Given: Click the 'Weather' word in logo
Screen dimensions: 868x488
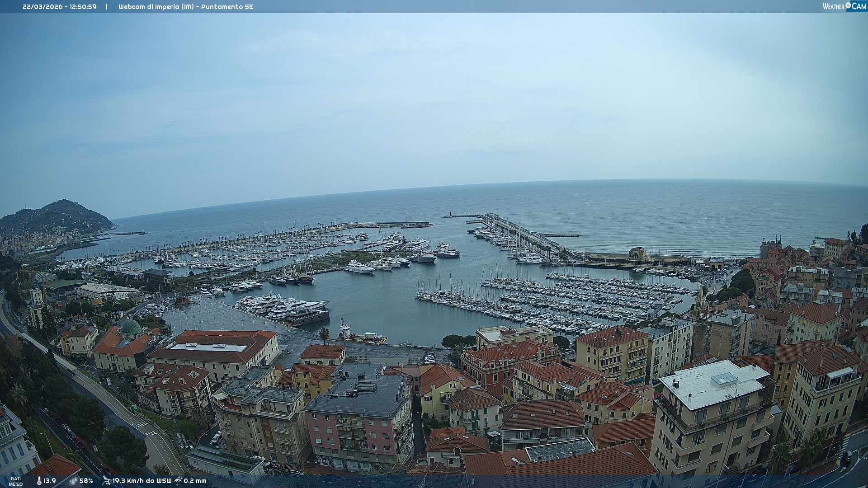Looking at the screenshot, I should click(833, 6).
